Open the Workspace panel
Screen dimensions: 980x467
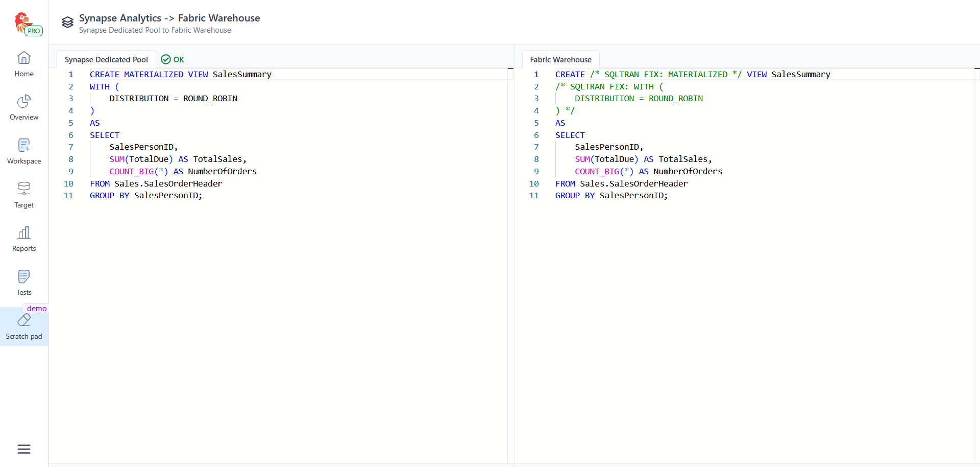(24, 152)
